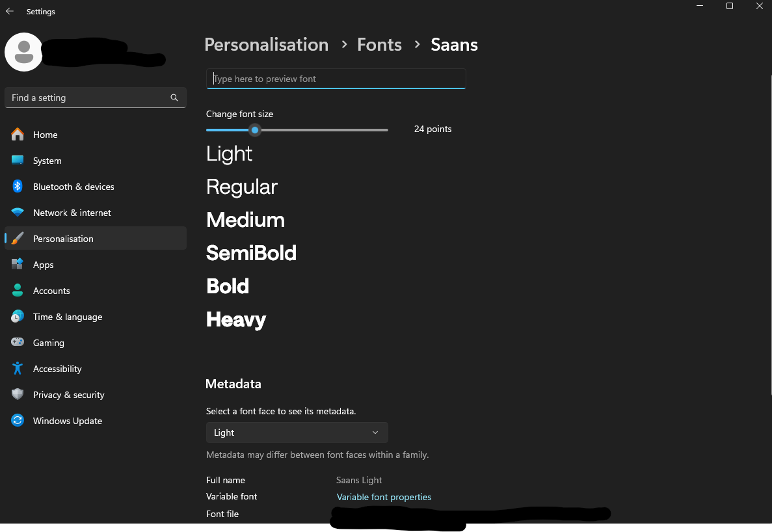Return to Personalisation via breadcrumb

pyautogui.click(x=267, y=45)
